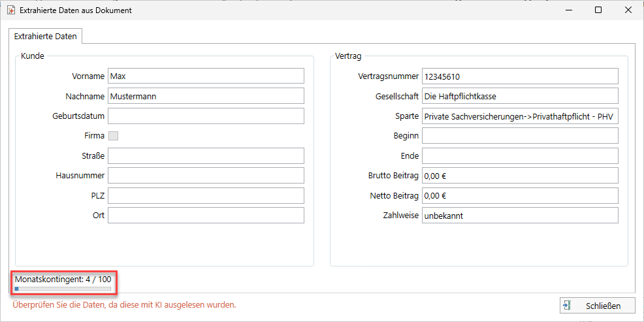The height and width of the screenshot is (322, 644).
Task: Select the Brutto Beitrag amount field
Action: tap(519, 176)
